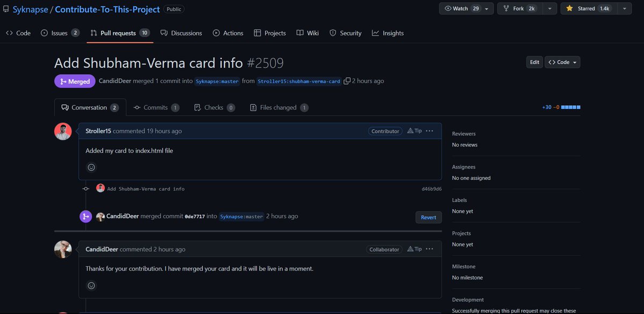Click CandidDeer's large avatar beside second comment
The image size is (644, 314).
click(x=63, y=249)
